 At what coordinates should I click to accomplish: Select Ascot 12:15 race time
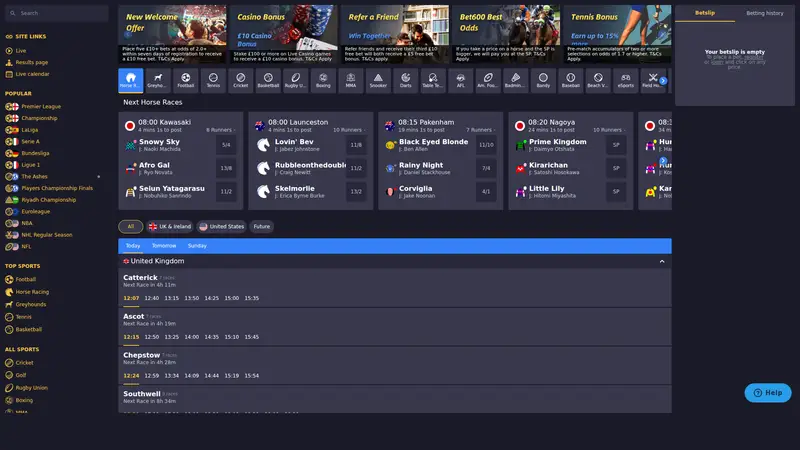(x=131, y=337)
